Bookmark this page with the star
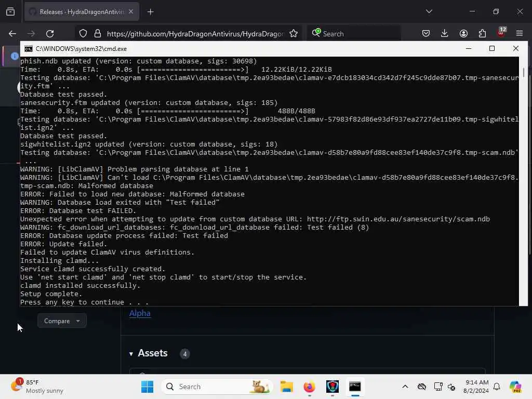This screenshot has width=532, height=399. [294, 34]
